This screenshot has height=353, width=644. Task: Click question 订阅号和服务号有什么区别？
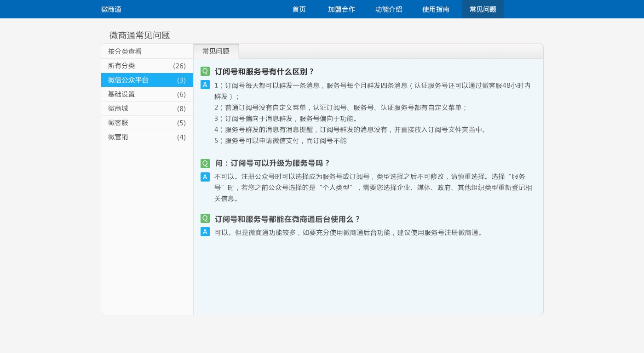click(x=264, y=72)
